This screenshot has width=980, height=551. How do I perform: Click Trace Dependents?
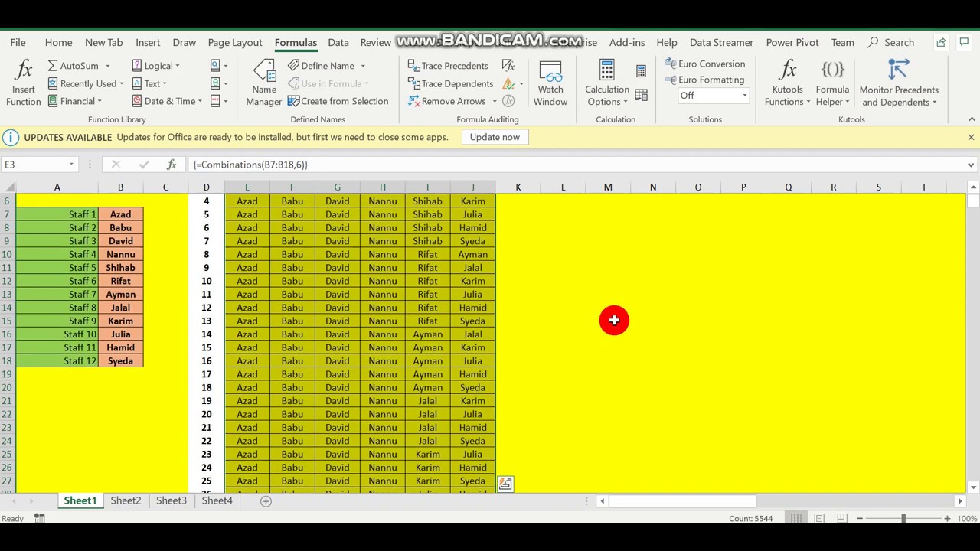click(450, 83)
